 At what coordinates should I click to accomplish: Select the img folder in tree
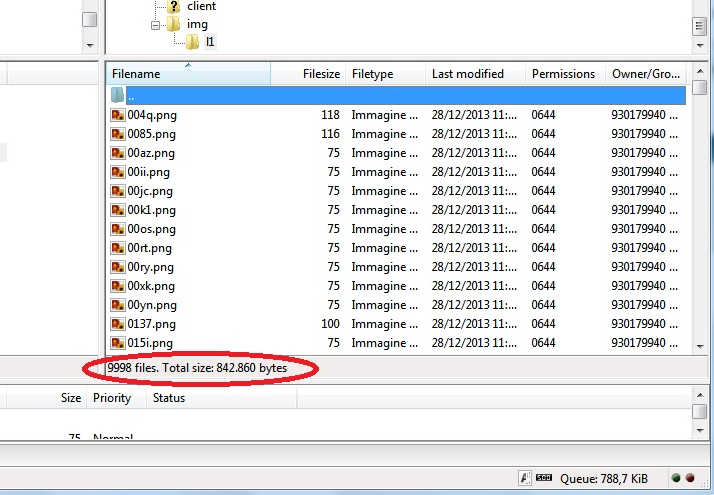[x=197, y=24]
